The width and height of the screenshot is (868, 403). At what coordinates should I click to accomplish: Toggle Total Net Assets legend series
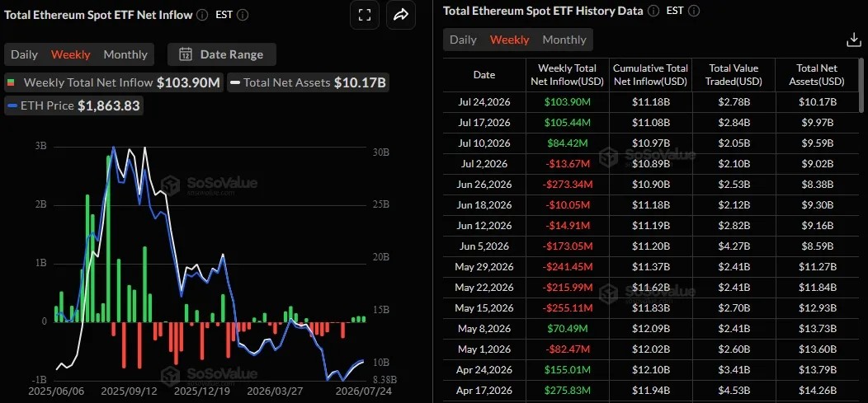308,83
